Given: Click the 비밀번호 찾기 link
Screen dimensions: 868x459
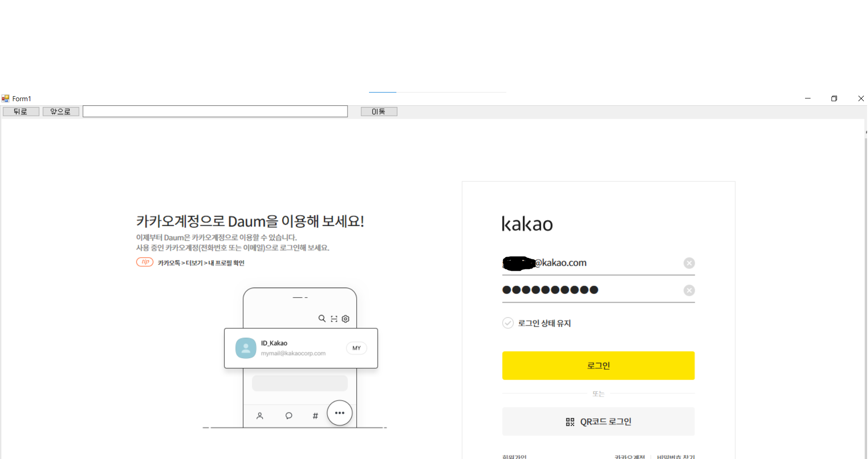Looking at the screenshot, I should [x=676, y=456].
